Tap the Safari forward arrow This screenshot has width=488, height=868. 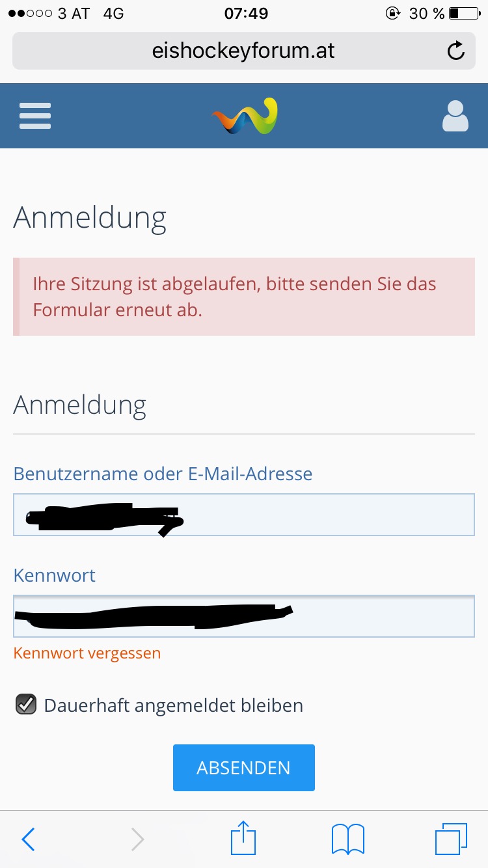click(137, 839)
